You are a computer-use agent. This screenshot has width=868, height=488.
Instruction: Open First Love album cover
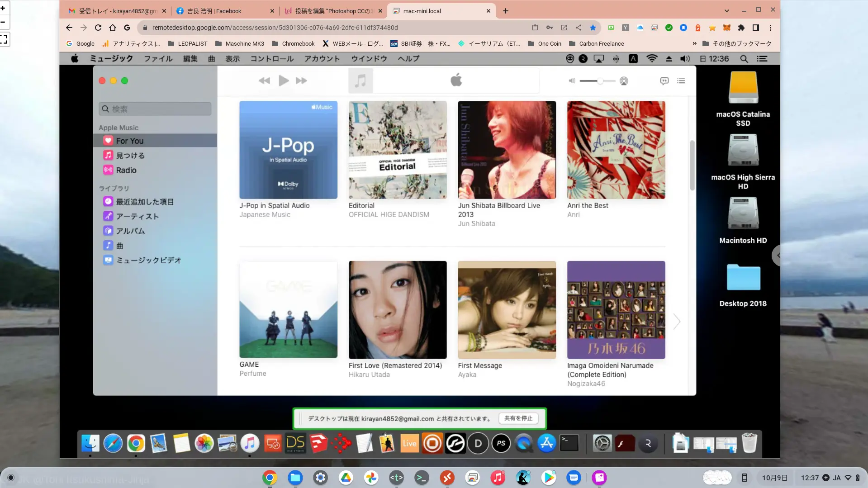(x=398, y=310)
